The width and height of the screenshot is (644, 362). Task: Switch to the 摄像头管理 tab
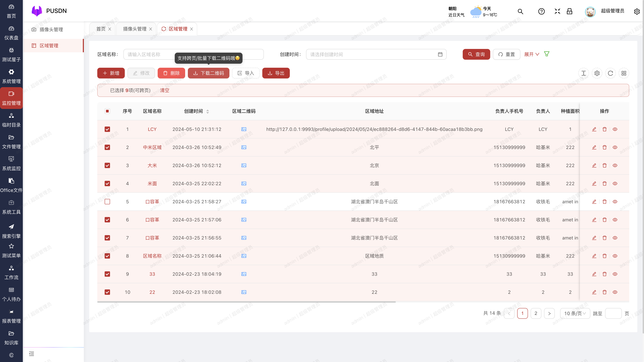click(135, 29)
